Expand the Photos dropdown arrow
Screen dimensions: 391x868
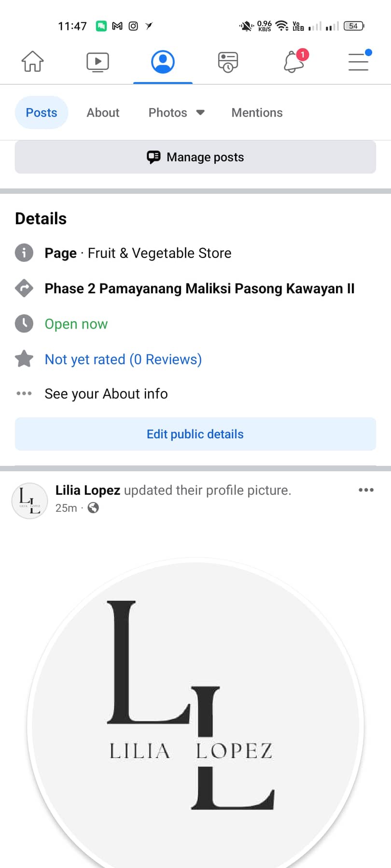click(200, 113)
